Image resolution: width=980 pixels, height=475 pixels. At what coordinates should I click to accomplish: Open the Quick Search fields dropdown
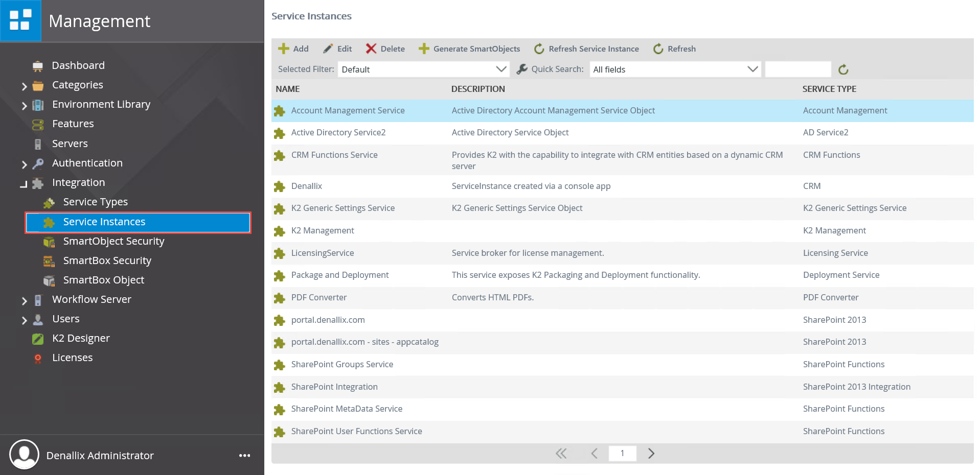tap(675, 69)
